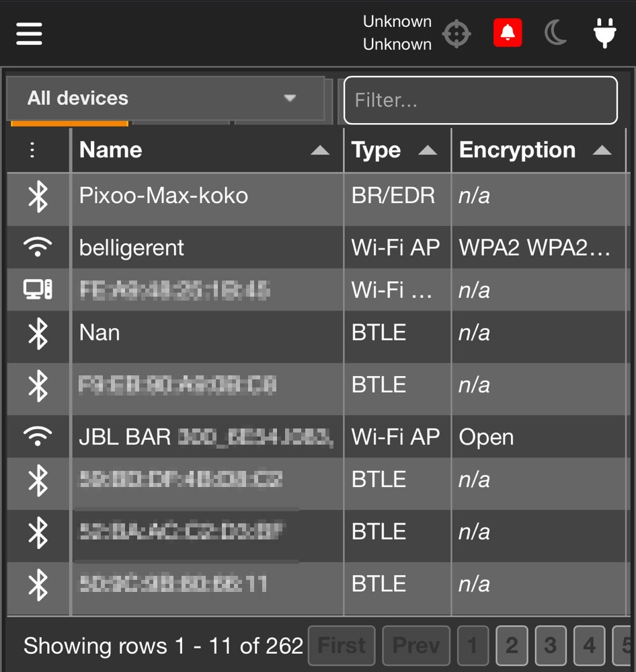Open the hamburger navigation menu
This screenshot has width=636, height=672.
(28, 32)
